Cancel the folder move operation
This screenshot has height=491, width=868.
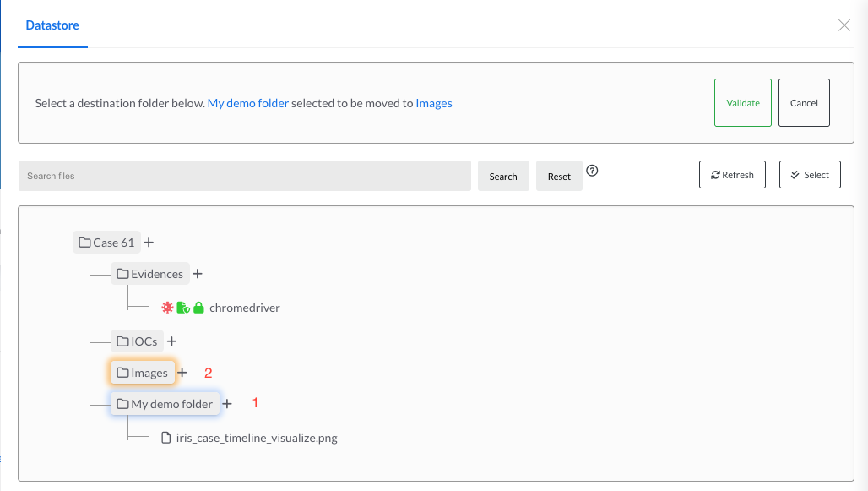(804, 103)
